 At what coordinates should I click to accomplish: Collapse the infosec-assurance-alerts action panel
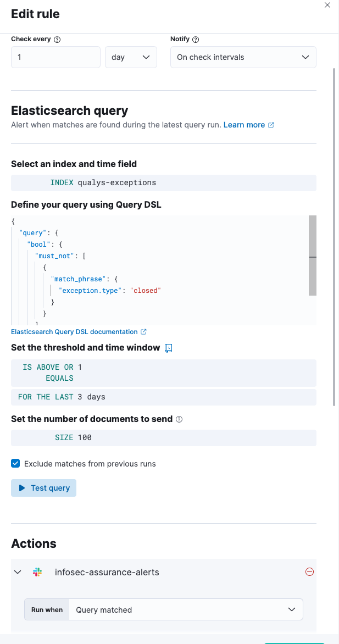coord(17,572)
